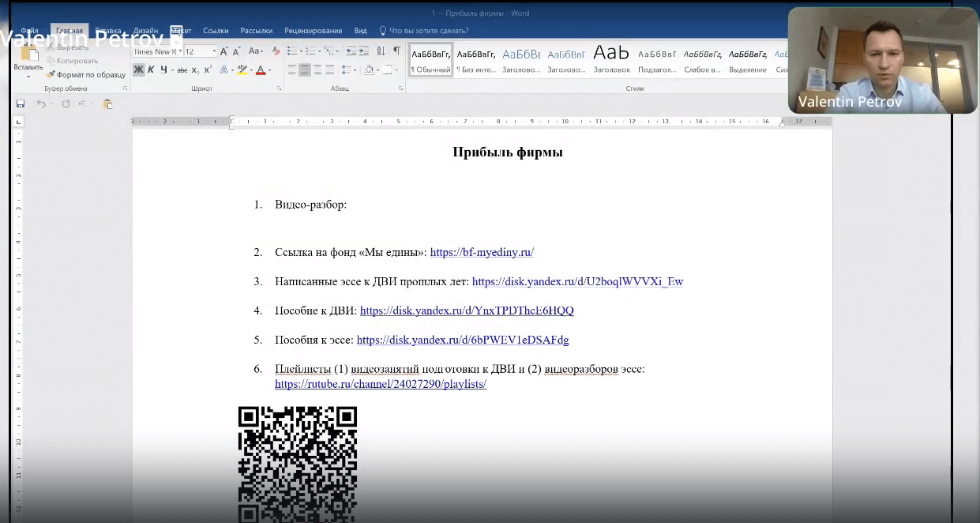This screenshot has height=523, width=980.
Task: Justify the paragraph text
Action: tap(330, 70)
